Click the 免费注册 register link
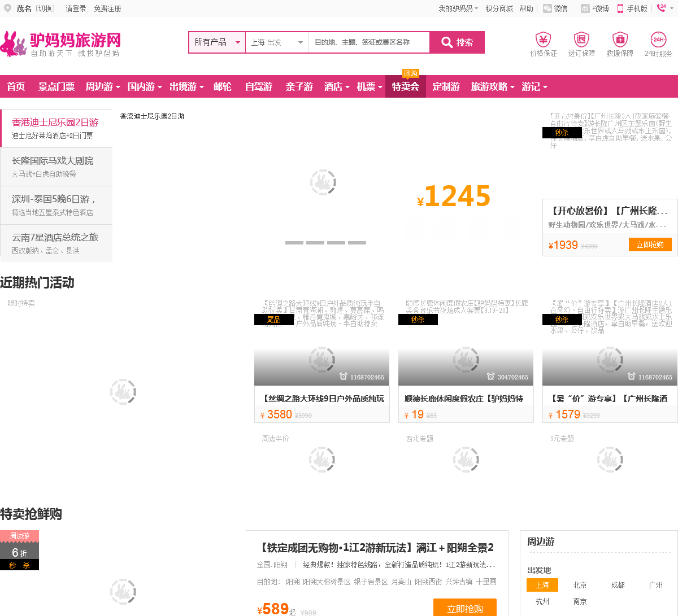 point(107,8)
